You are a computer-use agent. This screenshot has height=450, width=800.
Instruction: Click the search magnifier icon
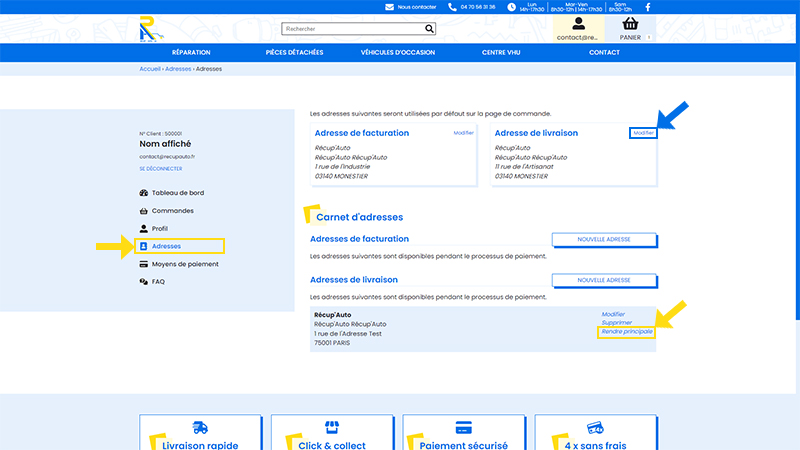coord(429,29)
